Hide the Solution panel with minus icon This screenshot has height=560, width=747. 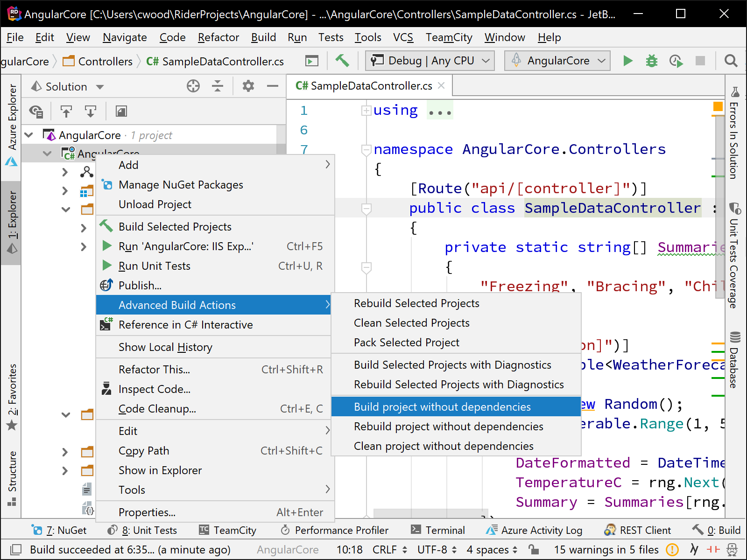(273, 86)
